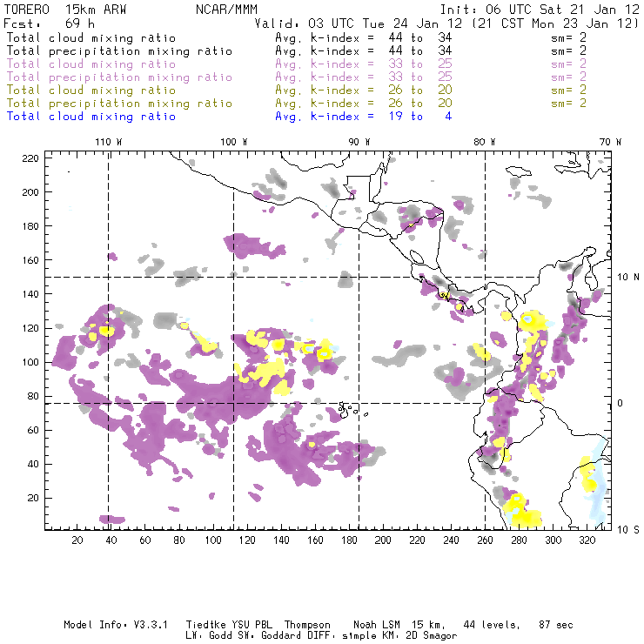Click the '140' vertical axis tick label

[x=30, y=294]
